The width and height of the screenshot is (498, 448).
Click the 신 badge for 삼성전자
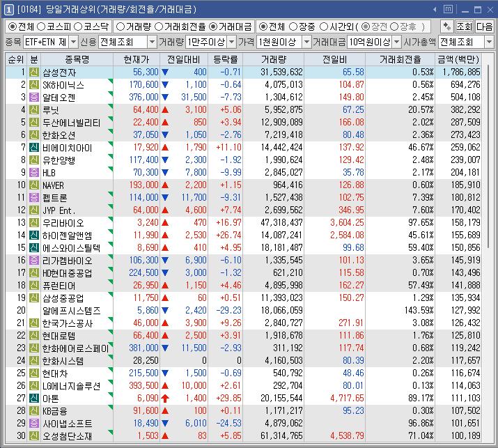33,72
